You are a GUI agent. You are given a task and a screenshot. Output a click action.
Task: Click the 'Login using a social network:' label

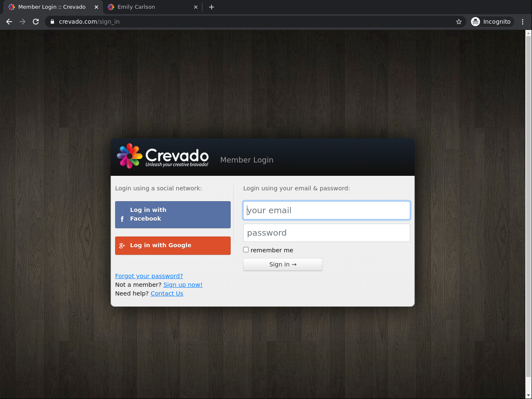[x=158, y=188]
